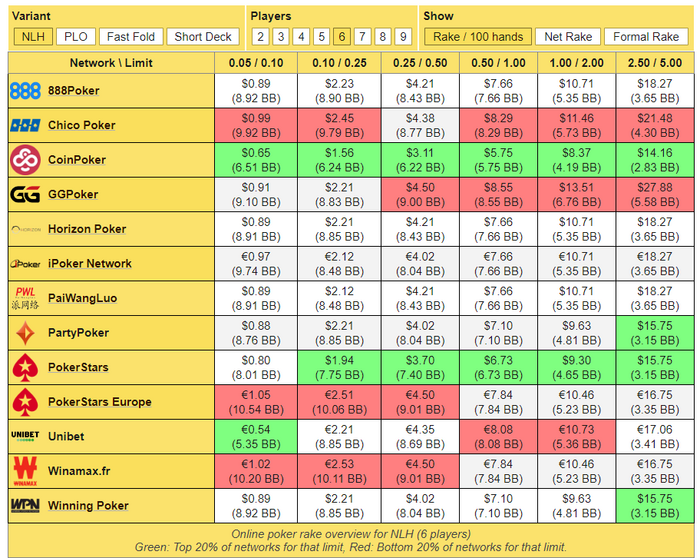Click the Winning Poker WPN logo icon
Viewport: 700px width, 558px height.
point(25,505)
